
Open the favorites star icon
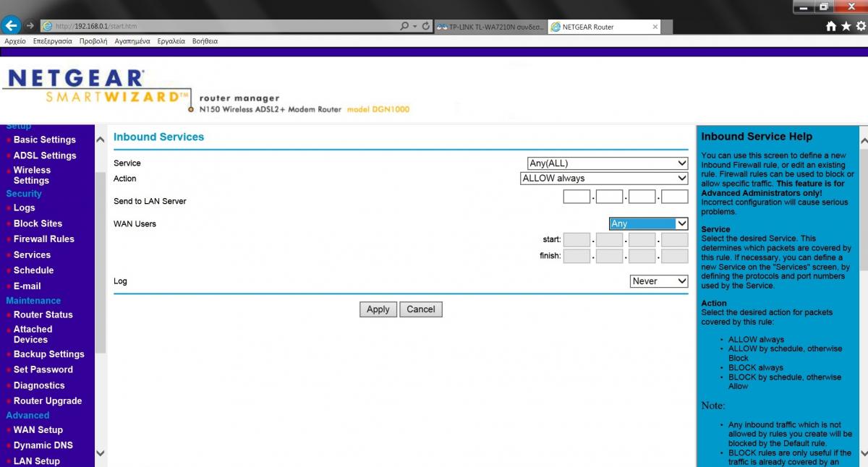click(x=846, y=26)
